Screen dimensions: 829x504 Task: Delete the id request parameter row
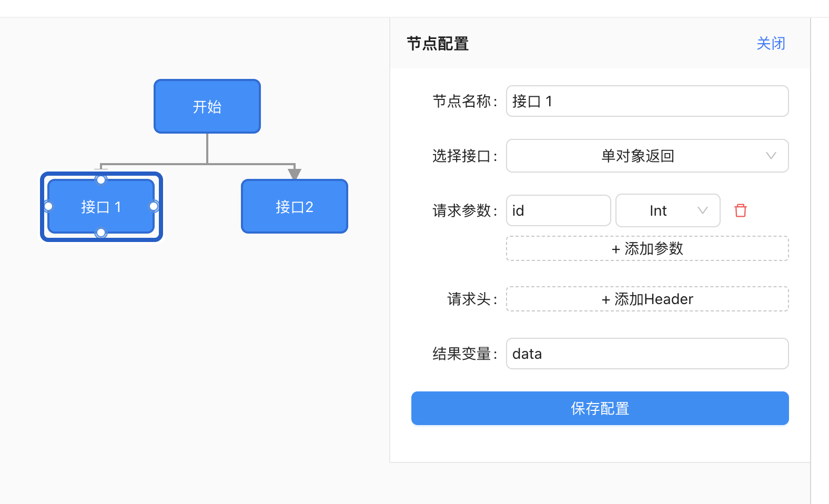pyautogui.click(x=741, y=210)
